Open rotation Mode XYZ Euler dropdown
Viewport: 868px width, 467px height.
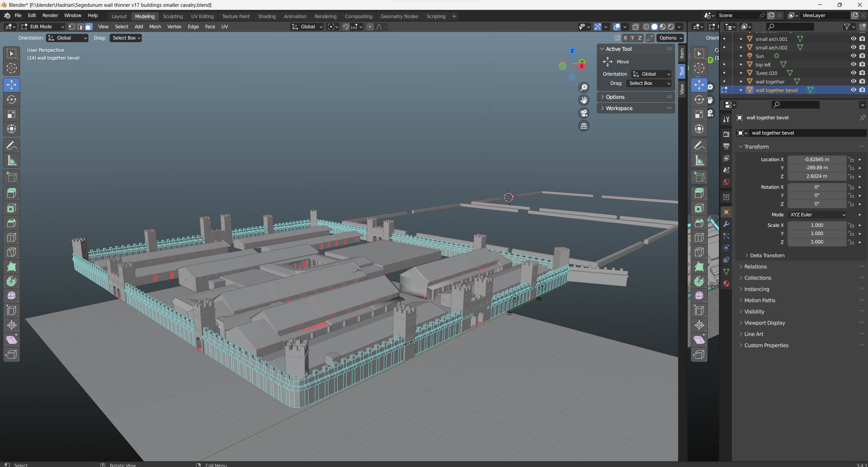click(817, 214)
